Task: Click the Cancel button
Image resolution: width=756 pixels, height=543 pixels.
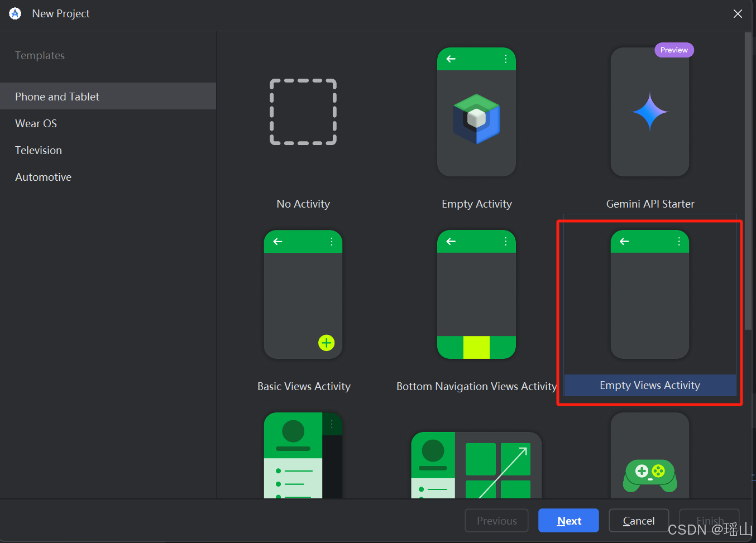Action: (639, 521)
